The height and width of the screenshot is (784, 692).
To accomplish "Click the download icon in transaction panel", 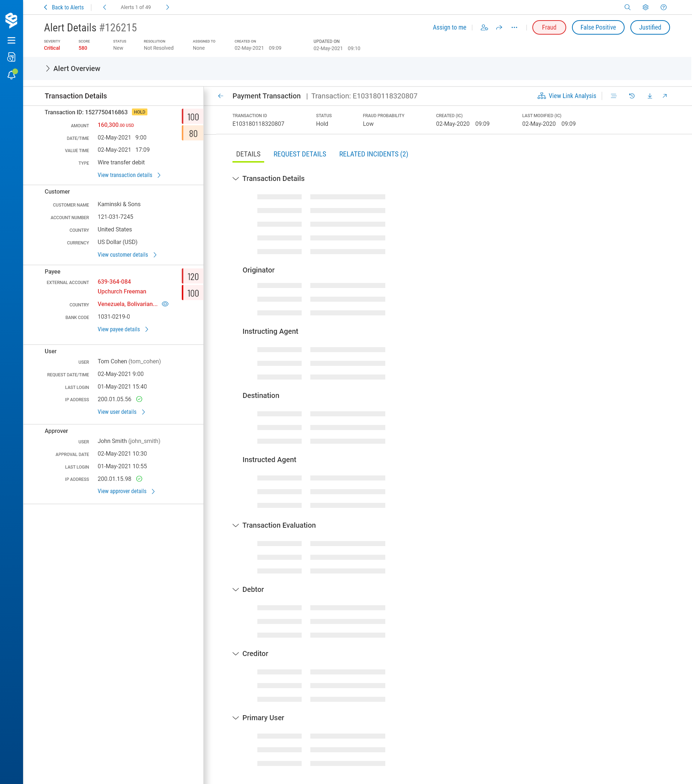I will 649,96.
